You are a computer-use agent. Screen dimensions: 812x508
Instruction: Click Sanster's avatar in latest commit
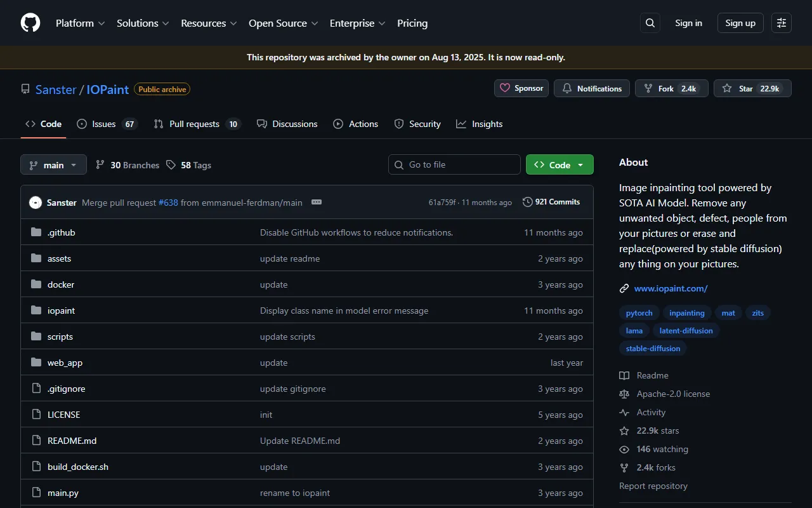tap(36, 203)
